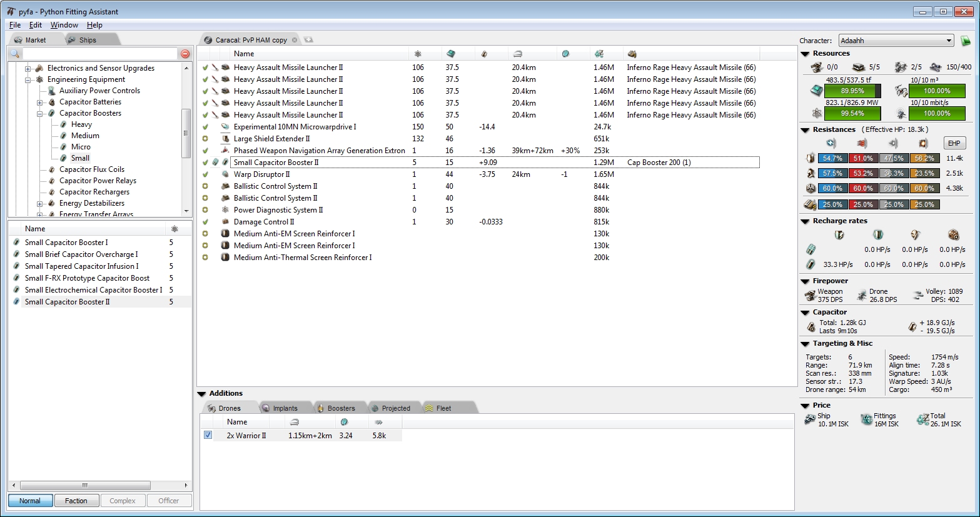Toggle the Damage Control II state checkmark
Viewport: 980px width, 517px height.
pyautogui.click(x=205, y=222)
